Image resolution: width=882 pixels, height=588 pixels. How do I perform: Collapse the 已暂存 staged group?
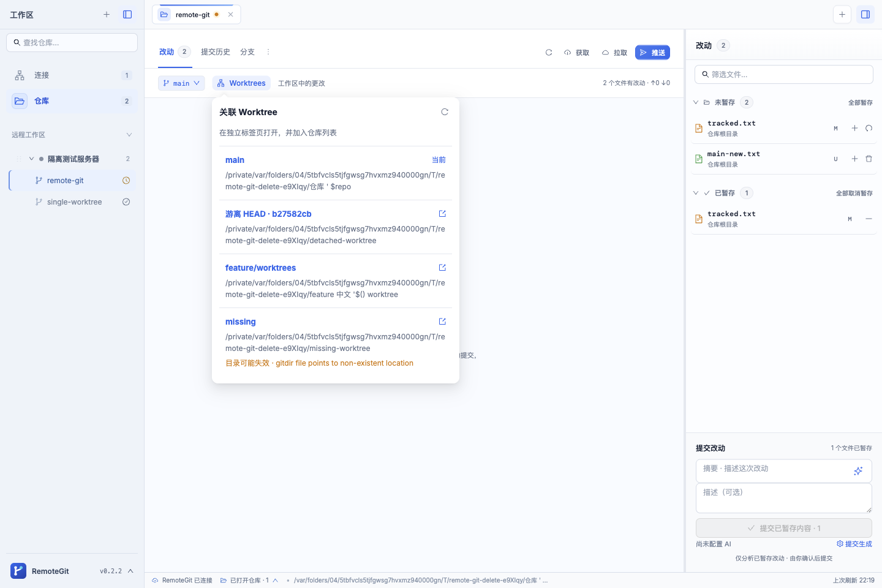[x=696, y=193]
